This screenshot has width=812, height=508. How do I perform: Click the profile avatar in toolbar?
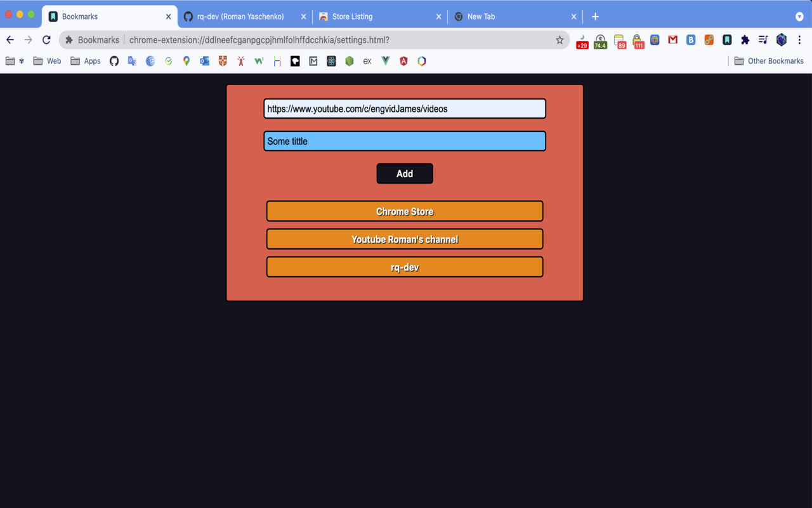click(x=782, y=40)
